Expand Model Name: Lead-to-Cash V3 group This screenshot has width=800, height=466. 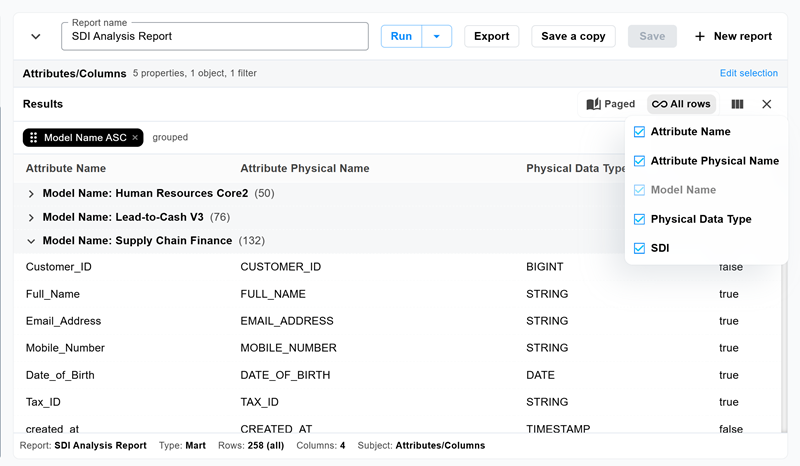(x=31, y=218)
